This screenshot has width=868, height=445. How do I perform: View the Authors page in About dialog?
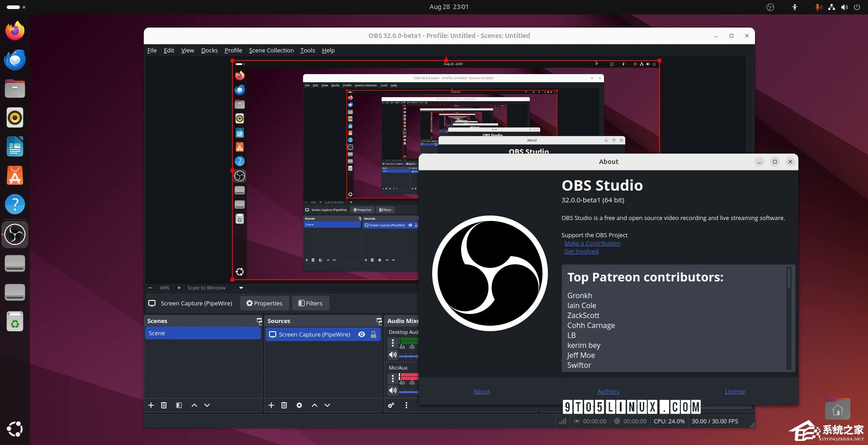pyautogui.click(x=608, y=391)
